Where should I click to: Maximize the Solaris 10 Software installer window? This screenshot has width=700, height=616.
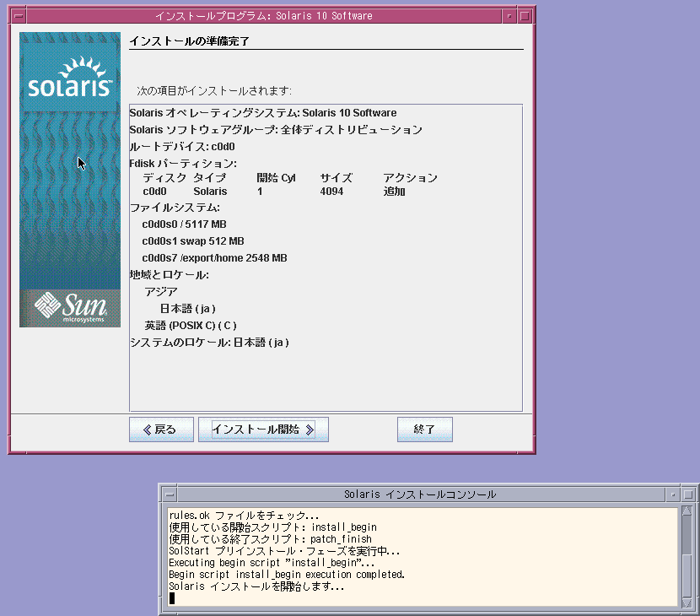pos(525,16)
